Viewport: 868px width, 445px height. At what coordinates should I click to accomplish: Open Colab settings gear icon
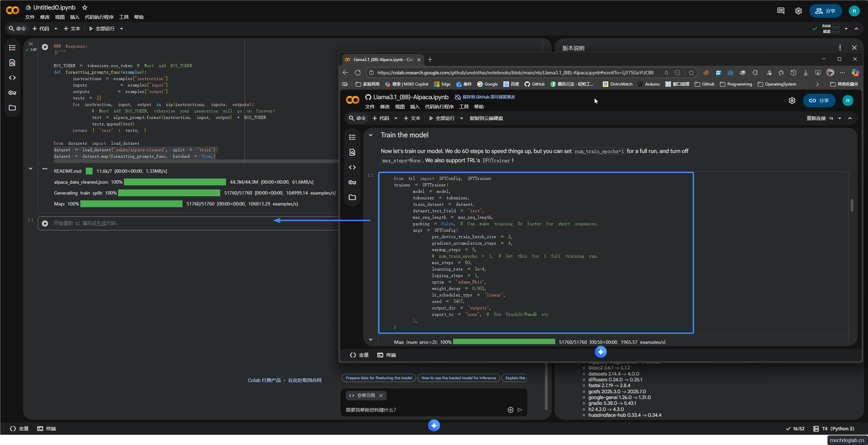click(799, 11)
